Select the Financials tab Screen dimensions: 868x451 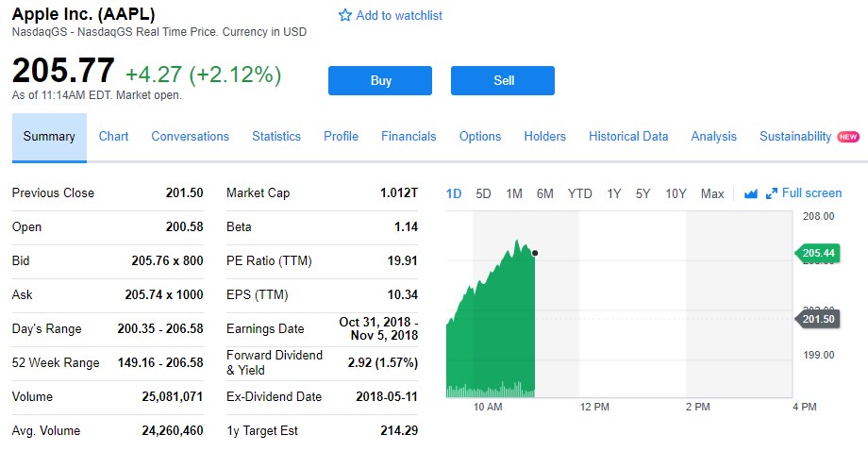(409, 137)
